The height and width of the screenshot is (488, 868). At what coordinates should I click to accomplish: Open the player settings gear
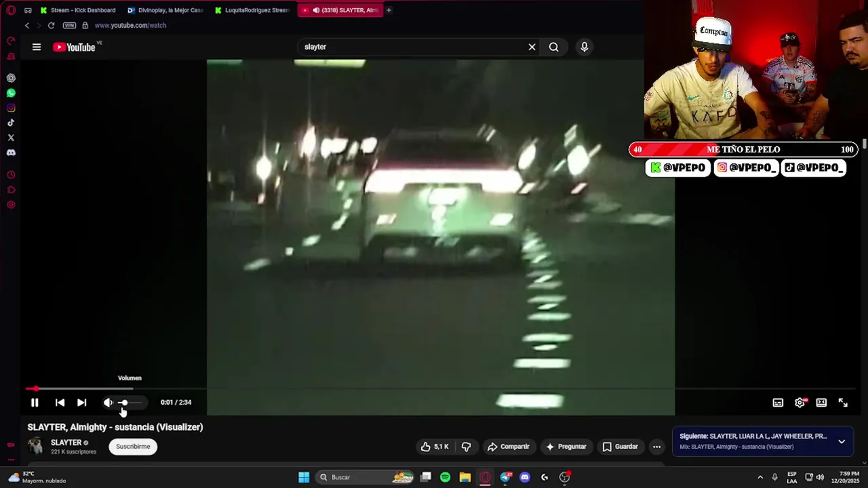(x=800, y=403)
